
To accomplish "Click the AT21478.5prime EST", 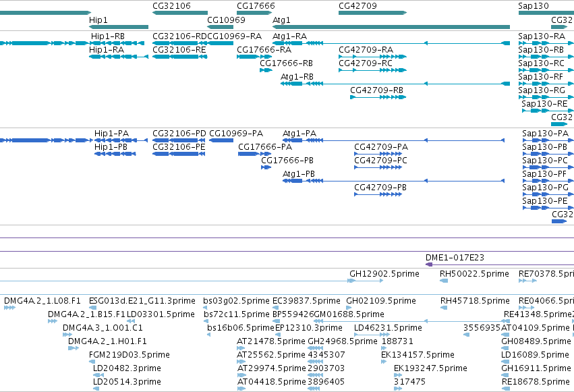I will coord(241,348).
